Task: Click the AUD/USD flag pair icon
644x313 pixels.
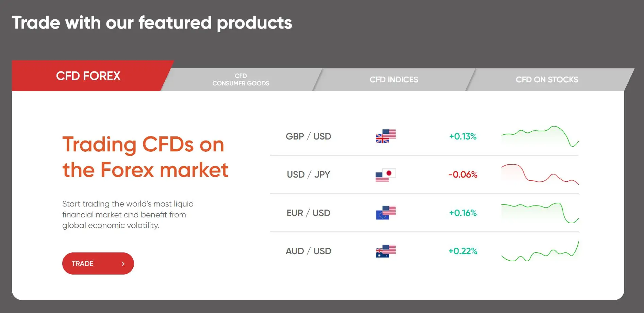Action: [385, 251]
